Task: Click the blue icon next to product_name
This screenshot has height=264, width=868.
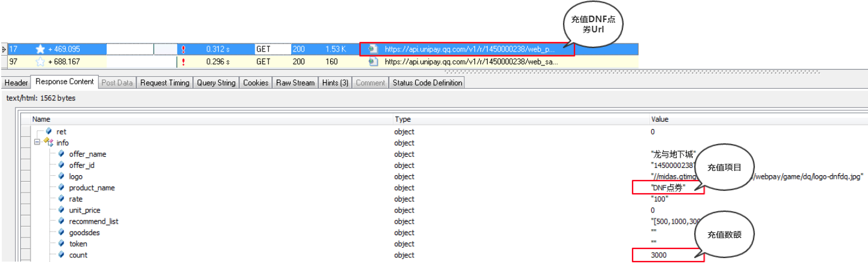Action: tap(61, 188)
